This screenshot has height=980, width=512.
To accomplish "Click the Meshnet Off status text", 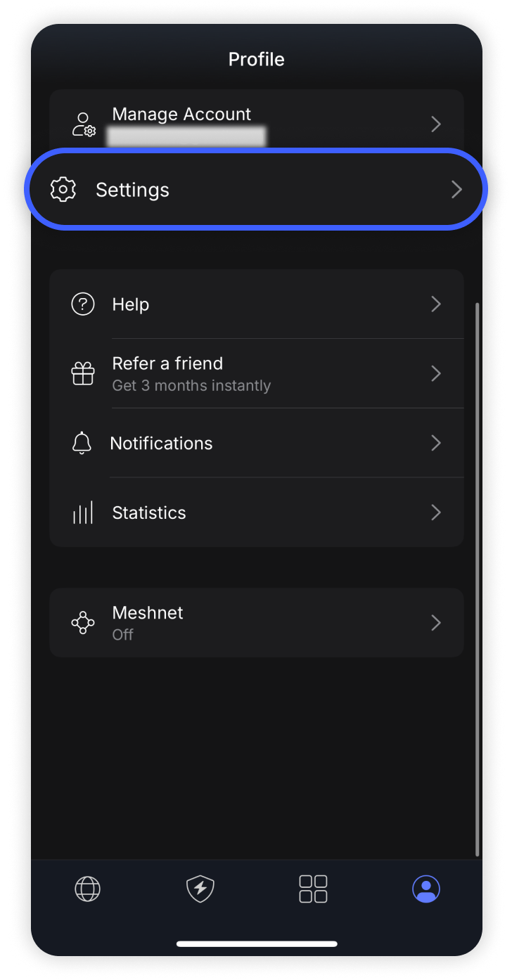I will tap(122, 635).
